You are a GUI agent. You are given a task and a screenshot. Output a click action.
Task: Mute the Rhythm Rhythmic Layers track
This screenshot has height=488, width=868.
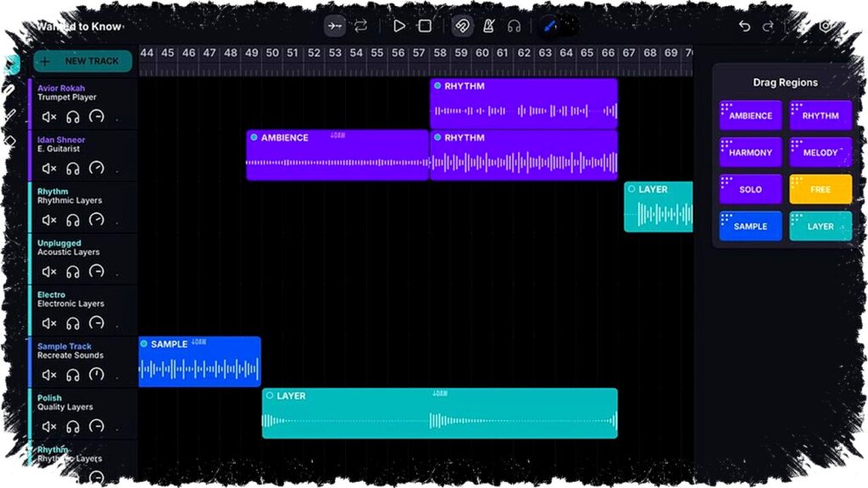48,220
